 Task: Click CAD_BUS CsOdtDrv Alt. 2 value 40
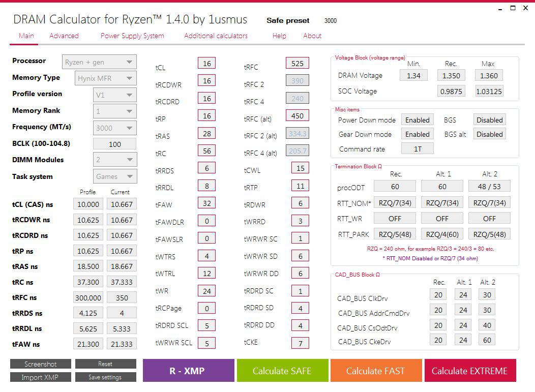[487, 325]
